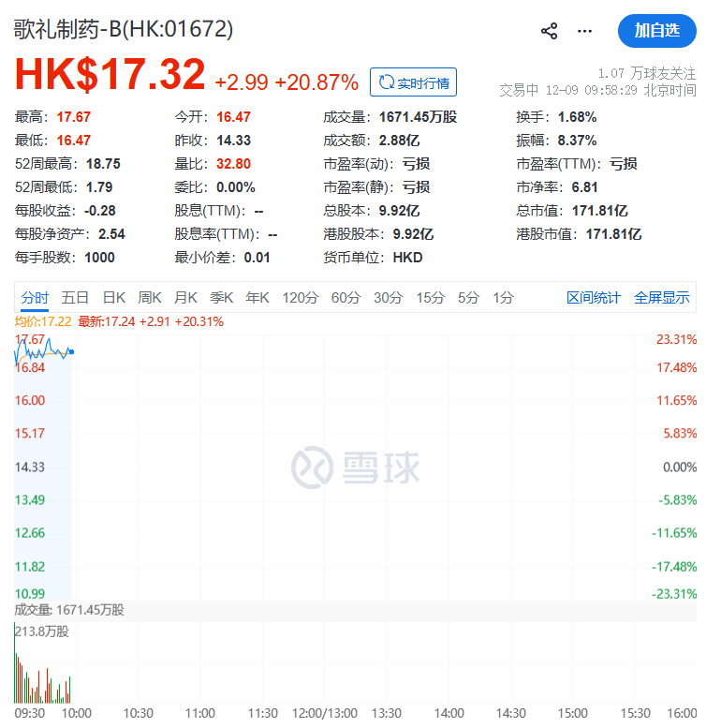721x728 pixels.
Task: Switch to the 120分 interval tab
Action: point(300,298)
